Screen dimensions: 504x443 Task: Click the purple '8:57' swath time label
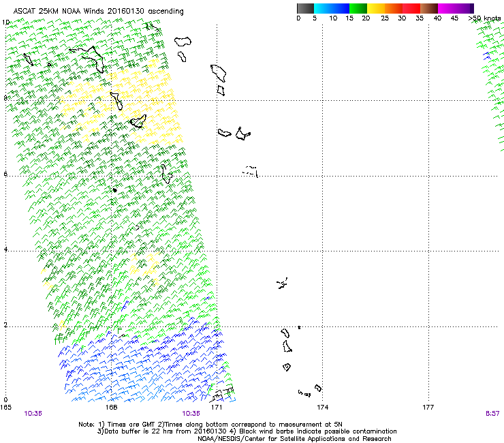[x=492, y=414]
